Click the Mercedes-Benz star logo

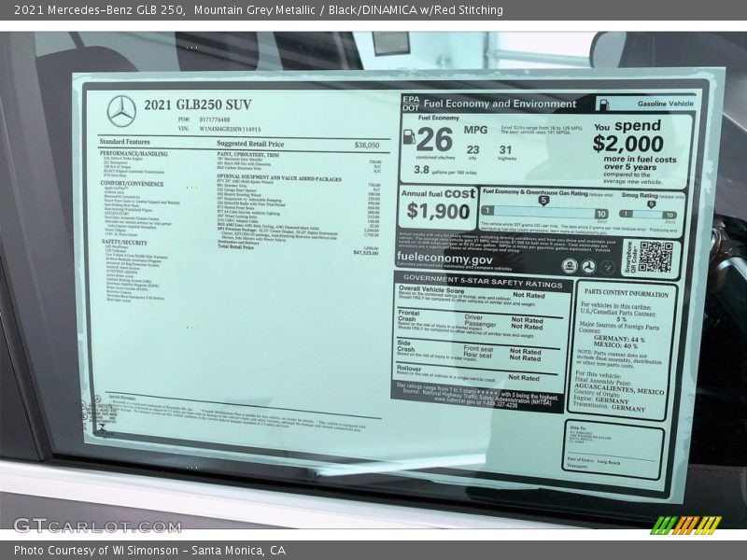121,111
